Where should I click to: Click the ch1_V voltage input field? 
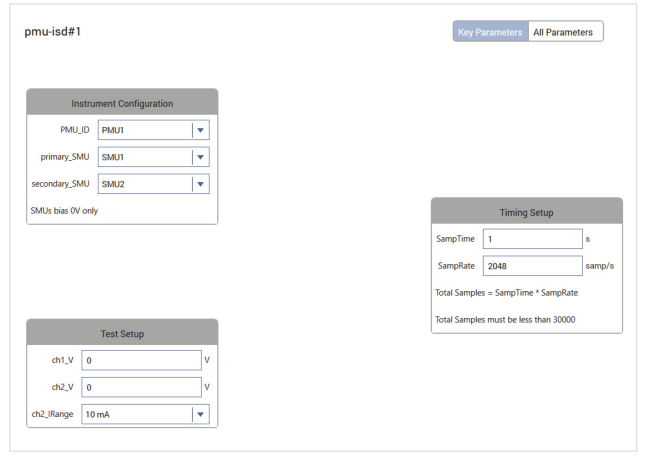(x=141, y=360)
